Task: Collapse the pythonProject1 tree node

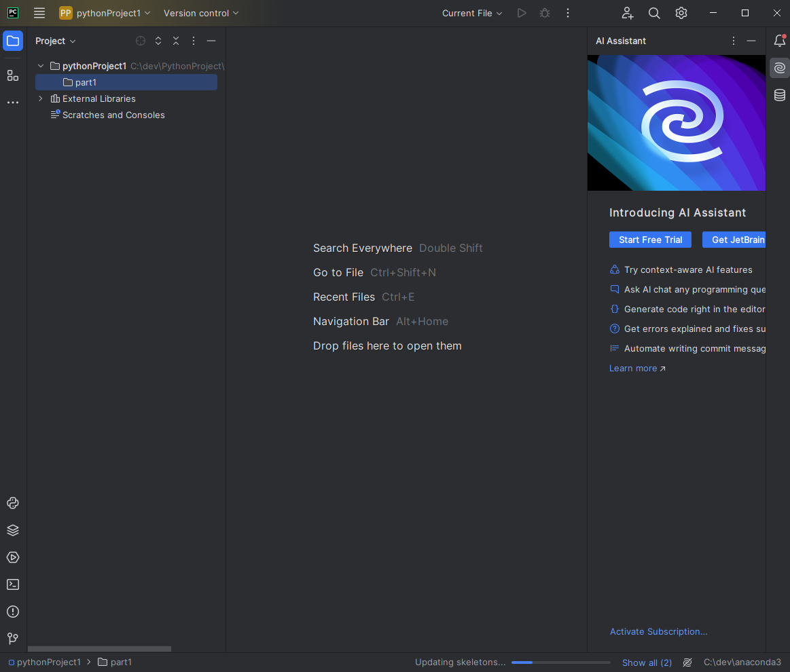Action: click(x=41, y=66)
